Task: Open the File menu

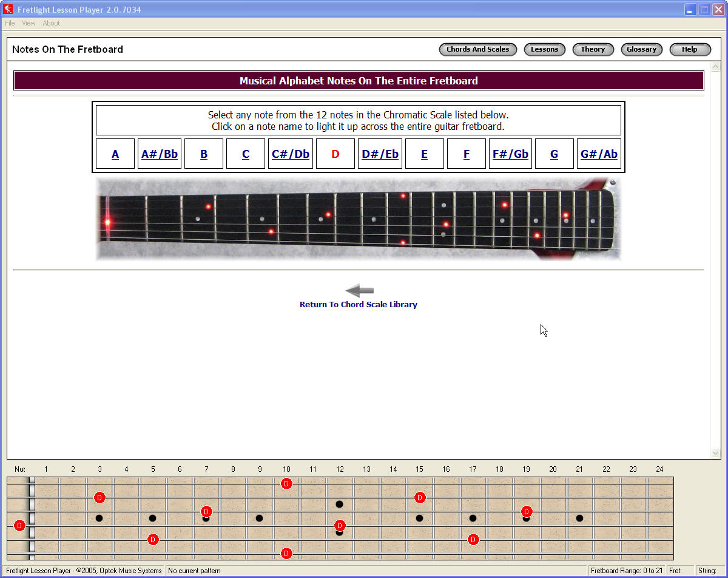Action: click(x=10, y=23)
